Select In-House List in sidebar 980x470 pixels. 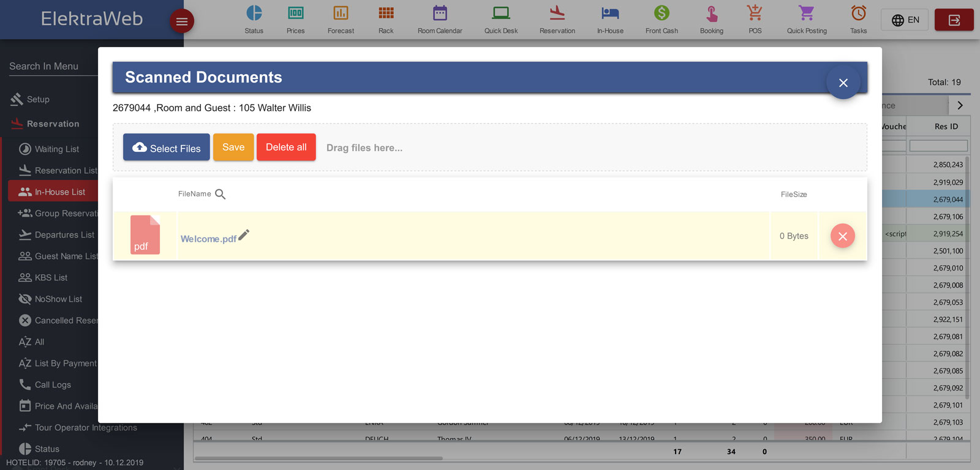click(x=53, y=192)
